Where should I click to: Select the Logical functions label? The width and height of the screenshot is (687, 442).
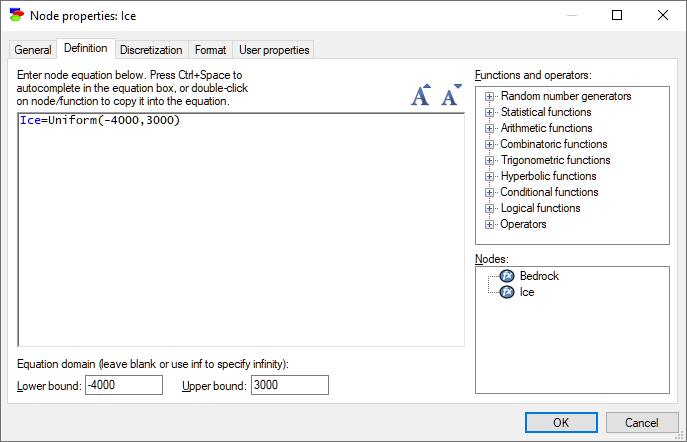(x=541, y=208)
